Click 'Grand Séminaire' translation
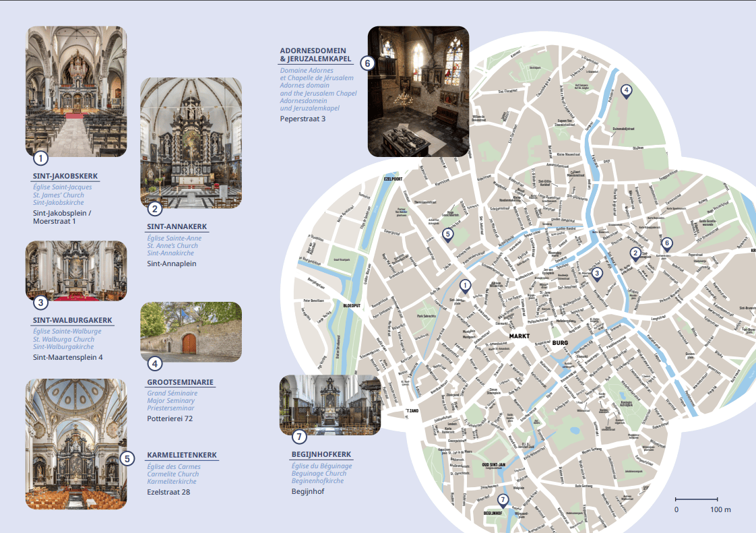The image size is (756, 533). click(x=172, y=393)
